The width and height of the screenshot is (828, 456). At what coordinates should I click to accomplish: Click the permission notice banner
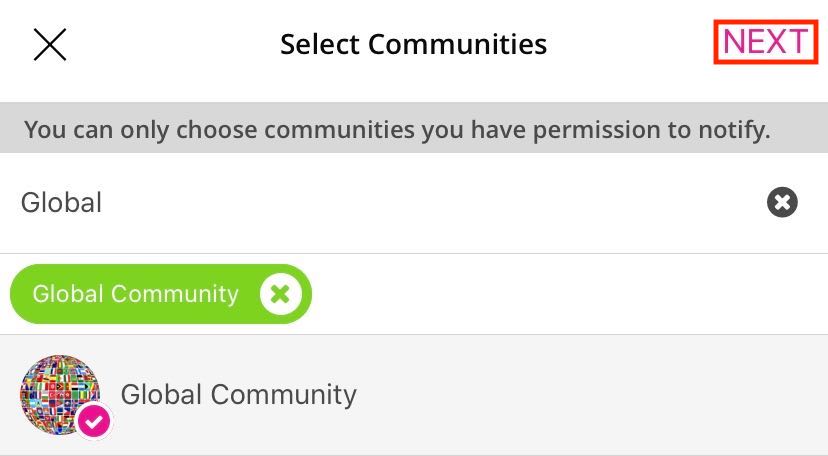397,130
